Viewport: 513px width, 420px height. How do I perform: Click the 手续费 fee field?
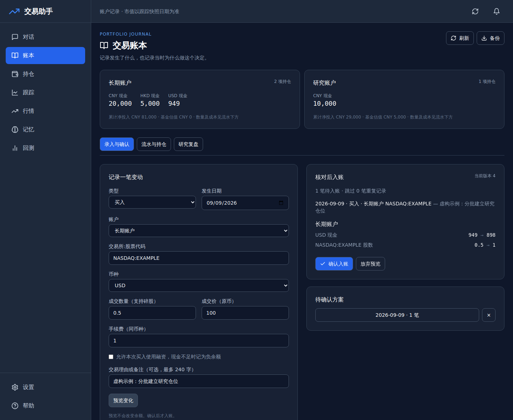[x=199, y=341]
